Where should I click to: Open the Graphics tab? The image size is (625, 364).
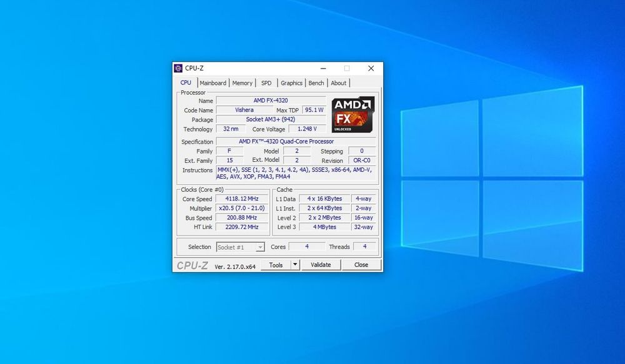click(x=291, y=83)
